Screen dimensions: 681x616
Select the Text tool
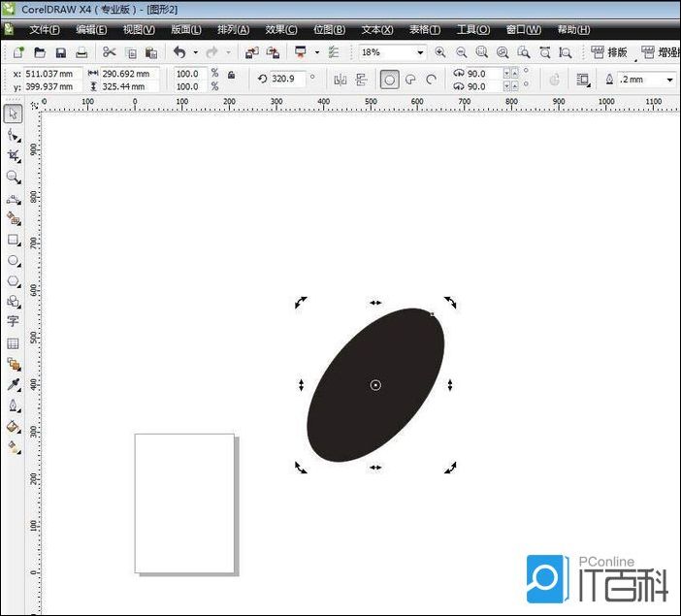coord(14,322)
